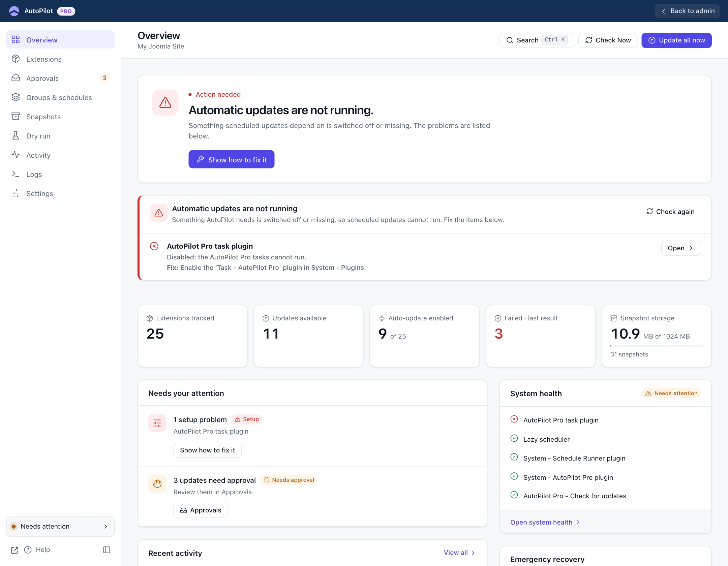Click the Update all now button

point(676,40)
